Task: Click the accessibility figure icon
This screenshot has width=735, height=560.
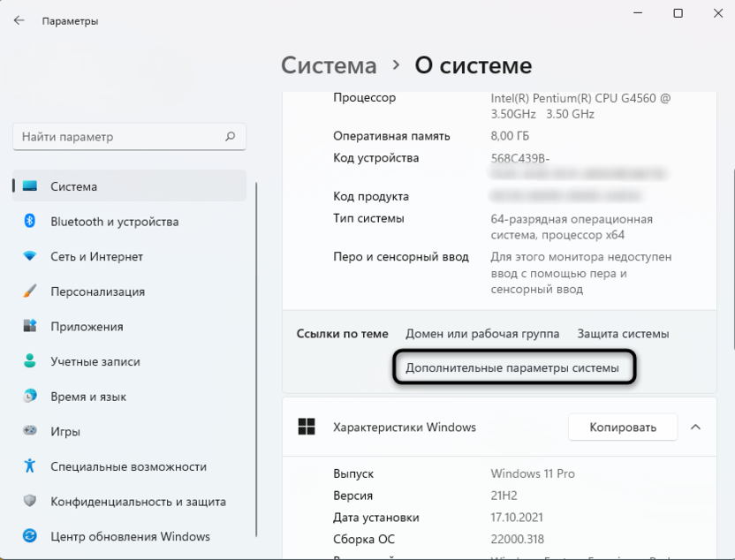Action: point(30,465)
